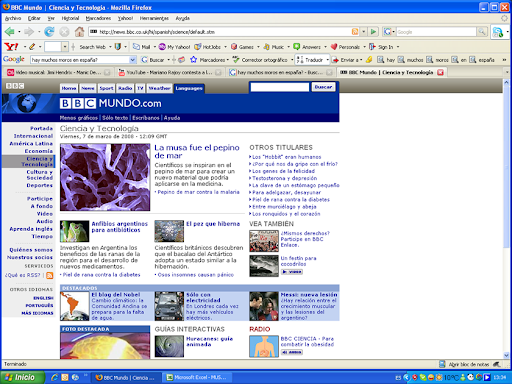Click Sign In on the Yahoo toolbar
512x384 pixels.
tap(381, 47)
